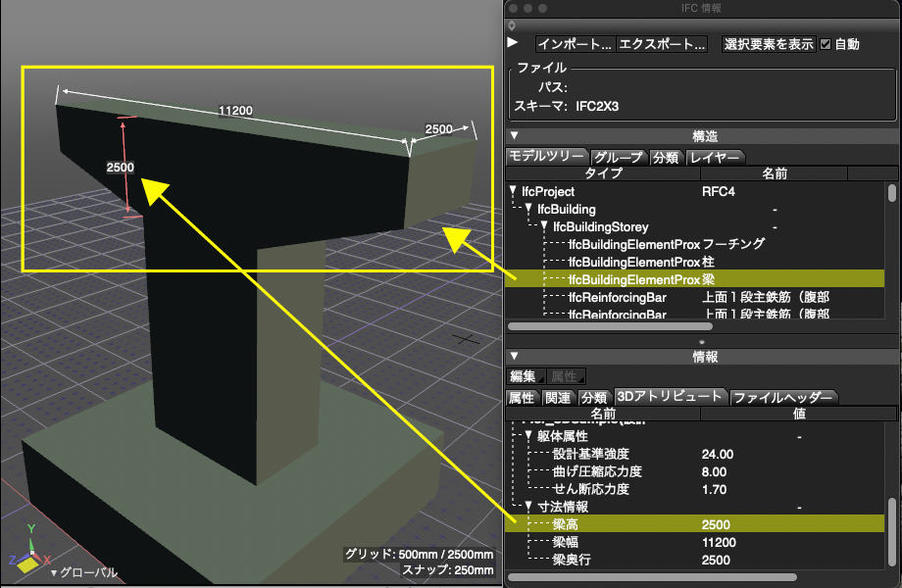The width and height of the screenshot is (902, 588).
Task: Open the 分類 tab in the 構造 section
Action: [x=666, y=157]
